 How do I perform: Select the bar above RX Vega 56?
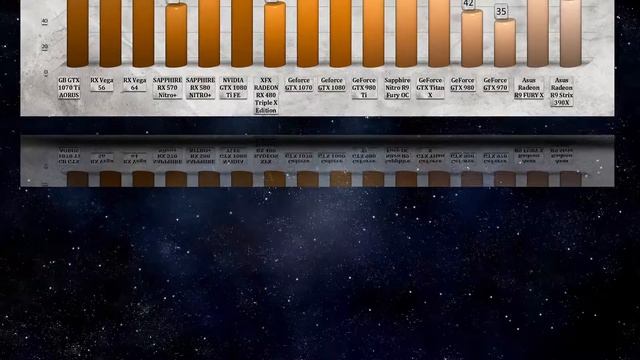click(111, 33)
